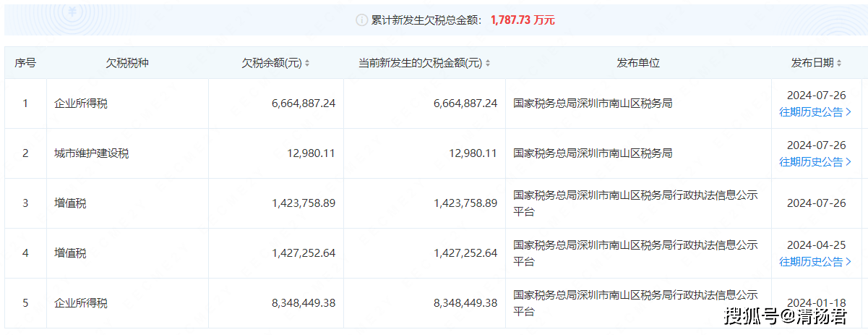Open 往期历史公告 link for the 2024-04-25 entry
The image size is (868, 335).
click(x=815, y=262)
